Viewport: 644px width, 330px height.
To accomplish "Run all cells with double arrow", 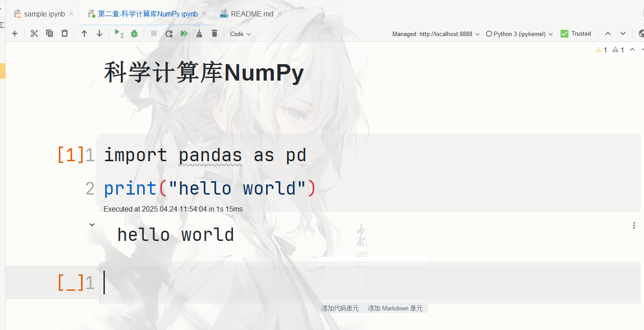I will click(184, 33).
